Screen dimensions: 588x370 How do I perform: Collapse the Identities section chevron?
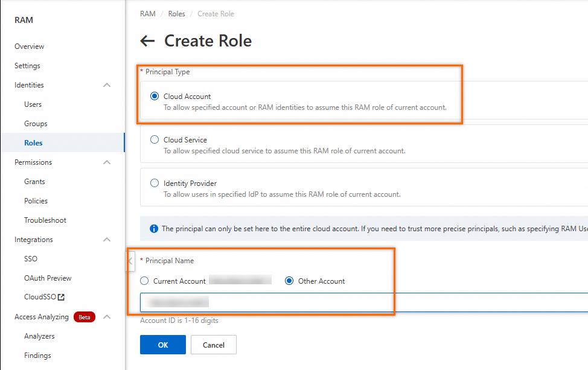tap(107, 85)
